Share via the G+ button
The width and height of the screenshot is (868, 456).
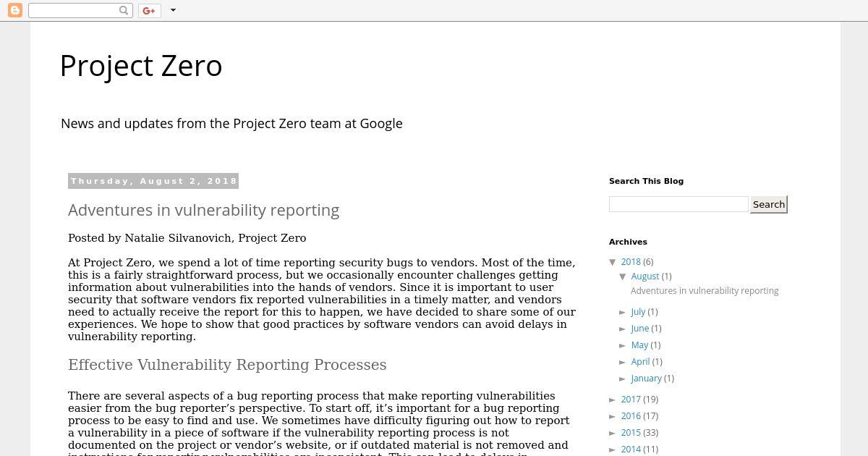pyautogui.click(x=150, y=10)
